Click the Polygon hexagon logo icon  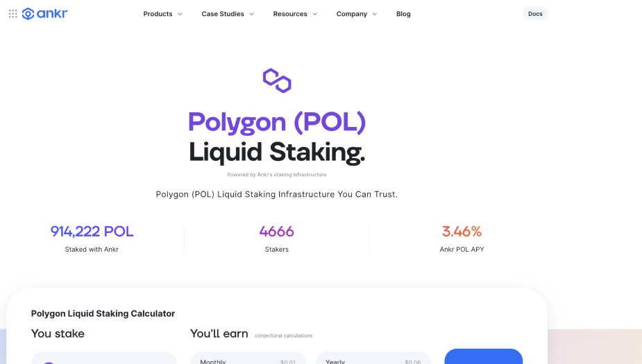[x=277, y=80]
